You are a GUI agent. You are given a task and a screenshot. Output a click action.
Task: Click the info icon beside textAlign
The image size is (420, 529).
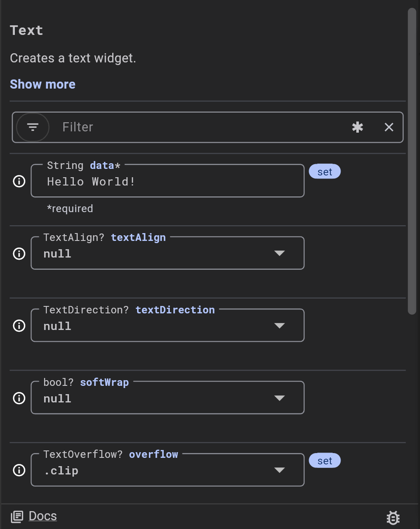coord(19,253)
